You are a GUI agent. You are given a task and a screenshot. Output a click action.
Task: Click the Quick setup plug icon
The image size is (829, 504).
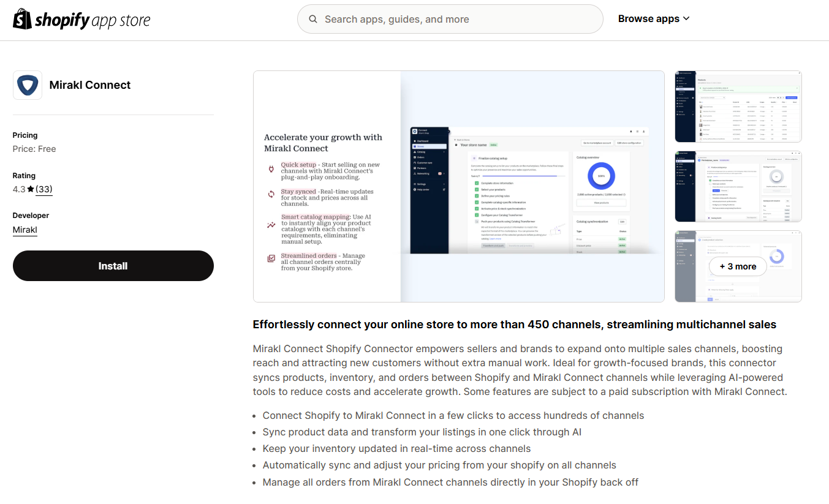tap(271, 168)
